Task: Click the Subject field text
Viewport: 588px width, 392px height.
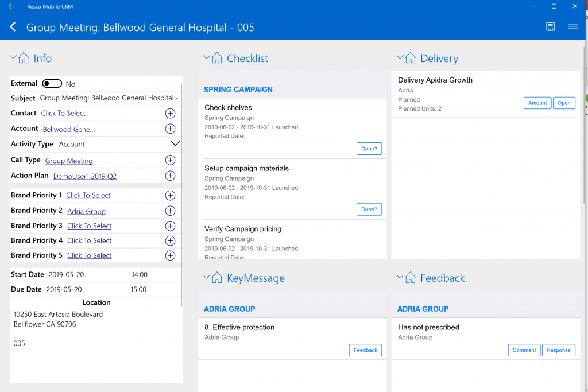Action: (109, 98)
